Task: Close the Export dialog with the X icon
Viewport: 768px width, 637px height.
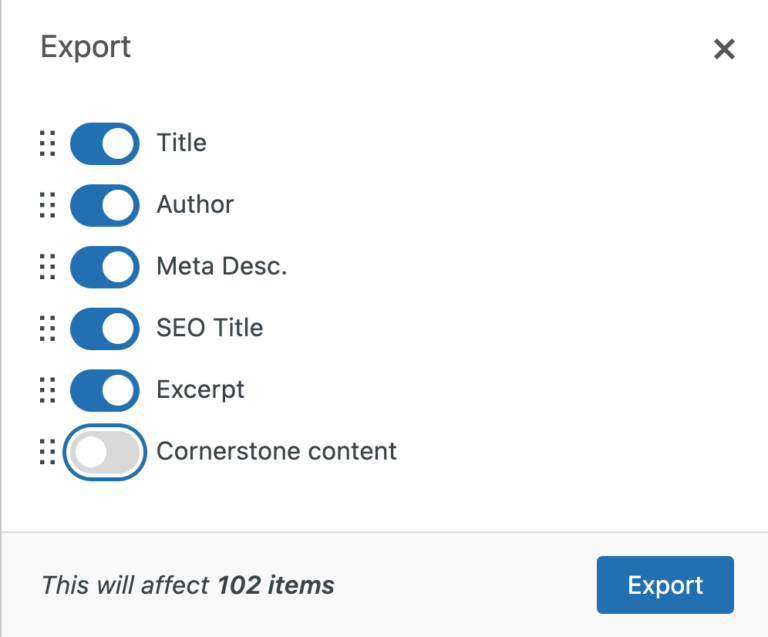Action: pos(724,49)
